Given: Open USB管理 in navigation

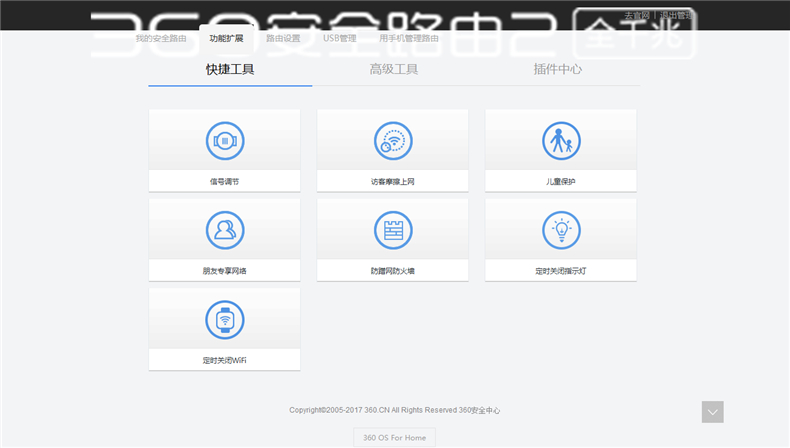Looking at the screenshot, I should pyautogui.click(x=340, y=38).
